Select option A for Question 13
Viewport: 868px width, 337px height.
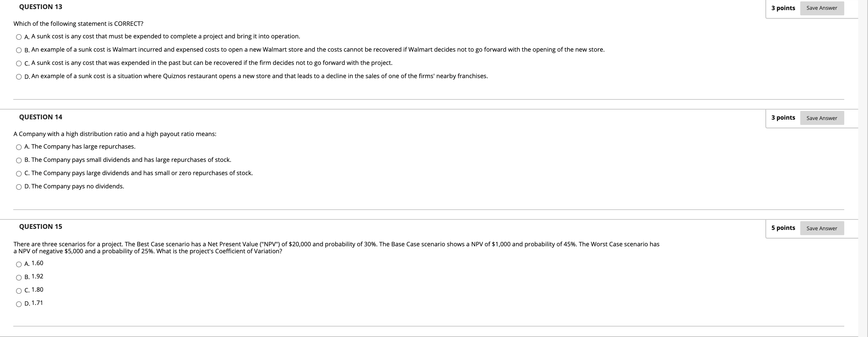pos(18,36)
